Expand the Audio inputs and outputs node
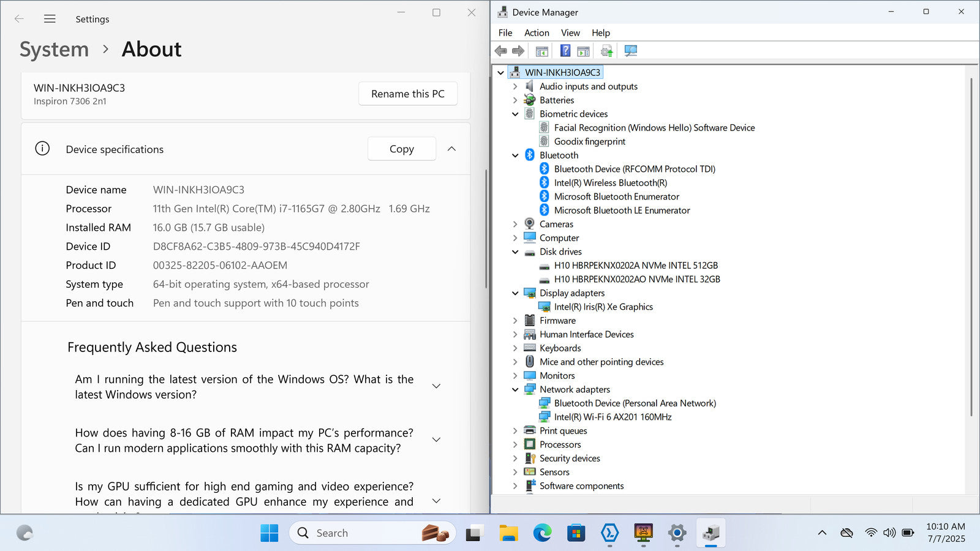 [515, 86]
